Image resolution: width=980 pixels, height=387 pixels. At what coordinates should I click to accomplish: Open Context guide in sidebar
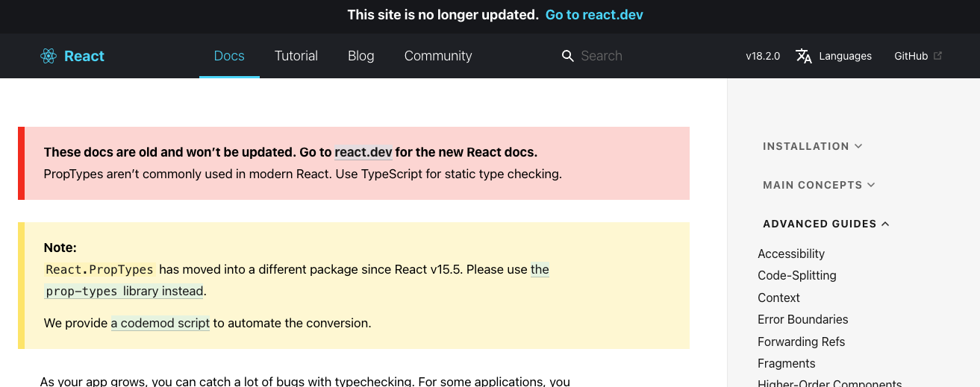tap(778, 298)
